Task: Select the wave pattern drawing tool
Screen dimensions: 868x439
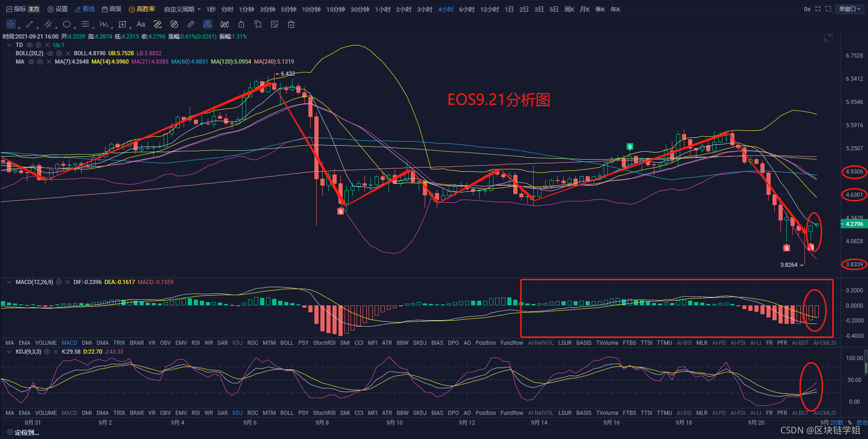Action: 104,24
